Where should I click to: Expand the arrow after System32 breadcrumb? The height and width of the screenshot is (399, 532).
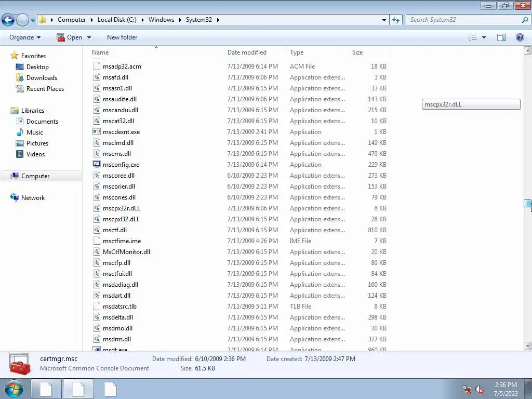(x=218, y=20)
